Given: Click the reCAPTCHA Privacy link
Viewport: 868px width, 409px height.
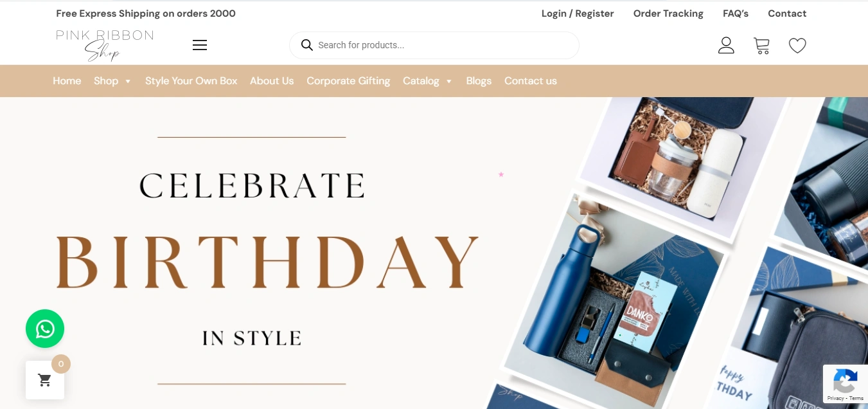Looking at the screenshot, I should 835,399.
